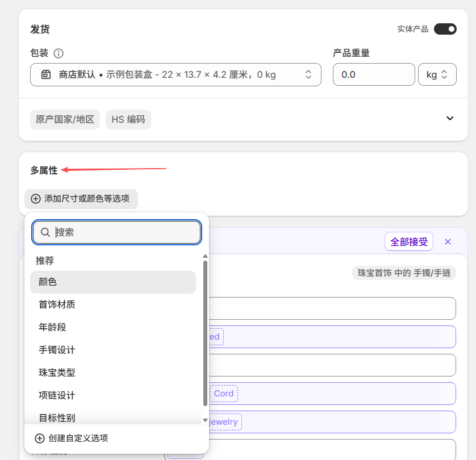476x460 pixels.
Task: Click the package box icon in packaging selector
Action: pos(47,74)
